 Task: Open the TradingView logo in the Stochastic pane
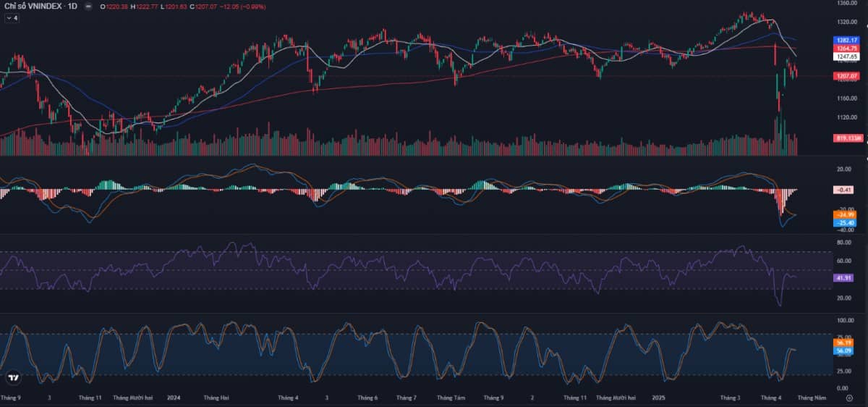12,378
